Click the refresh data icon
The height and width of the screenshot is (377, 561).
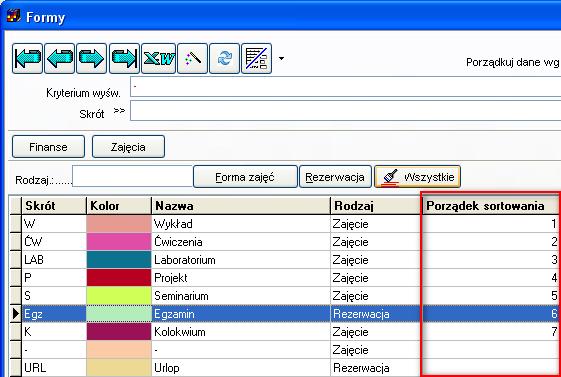point(224,58)
